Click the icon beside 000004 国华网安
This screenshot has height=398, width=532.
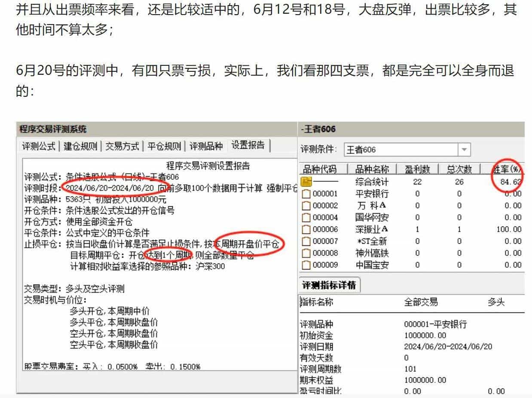coord(306,217)
